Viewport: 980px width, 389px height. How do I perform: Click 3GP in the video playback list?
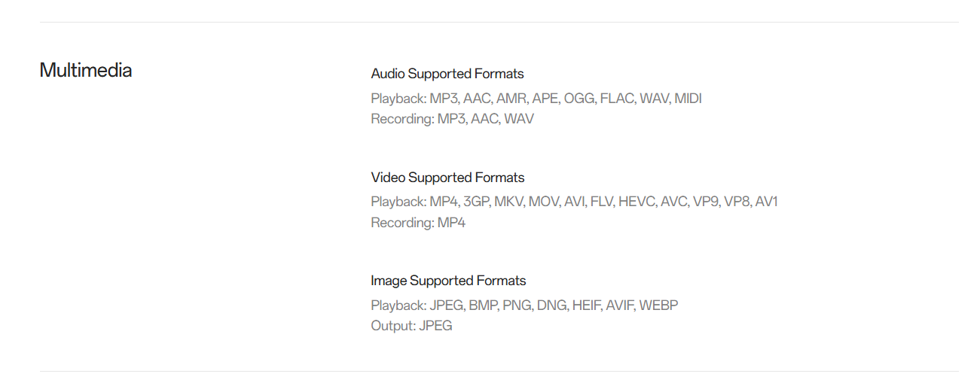pyautogui.click(x=475, y=202)
